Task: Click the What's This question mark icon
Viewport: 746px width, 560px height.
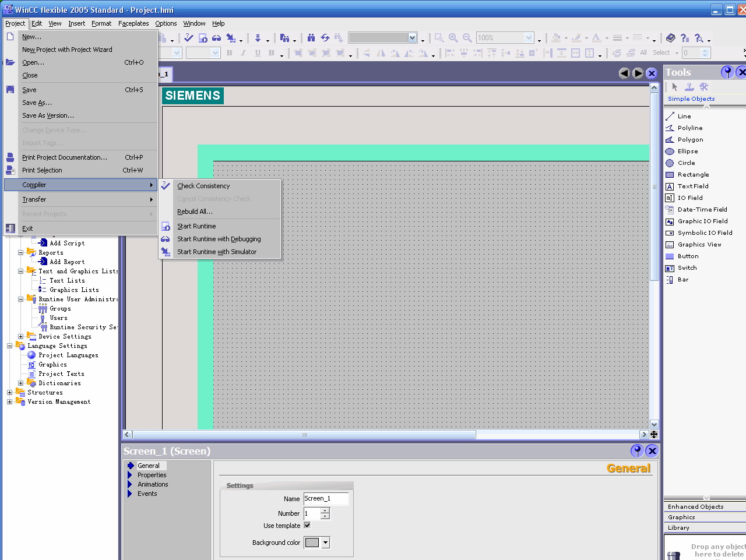Action: (685, 38)
